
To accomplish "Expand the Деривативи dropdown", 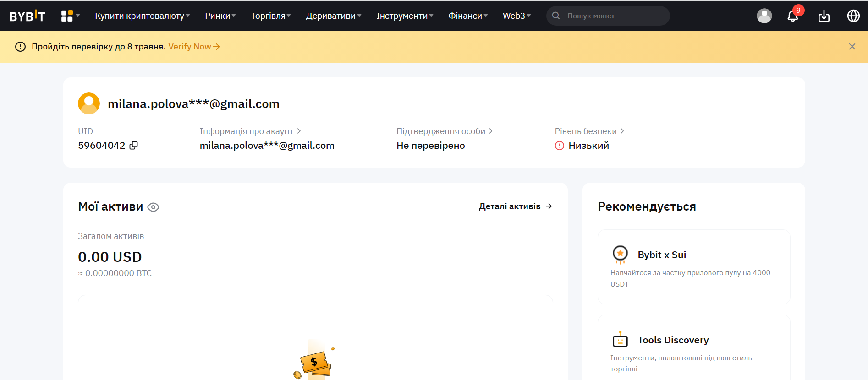I will [334, 16].
